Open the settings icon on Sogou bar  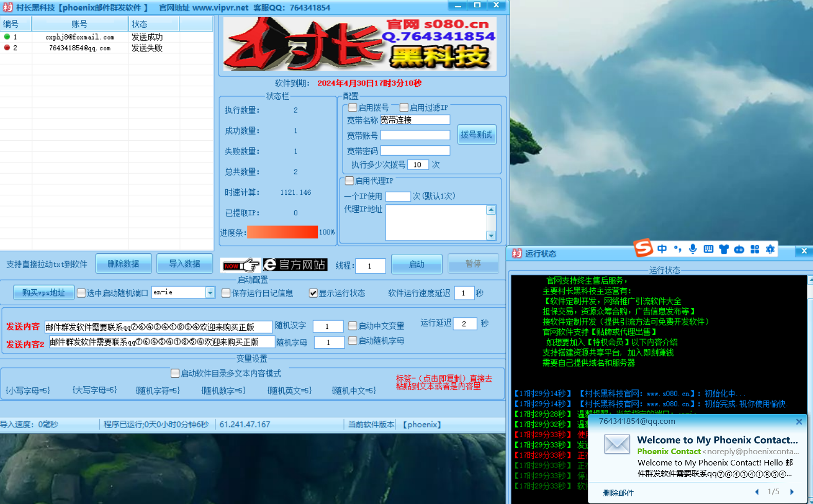click(x=770, y=249)
